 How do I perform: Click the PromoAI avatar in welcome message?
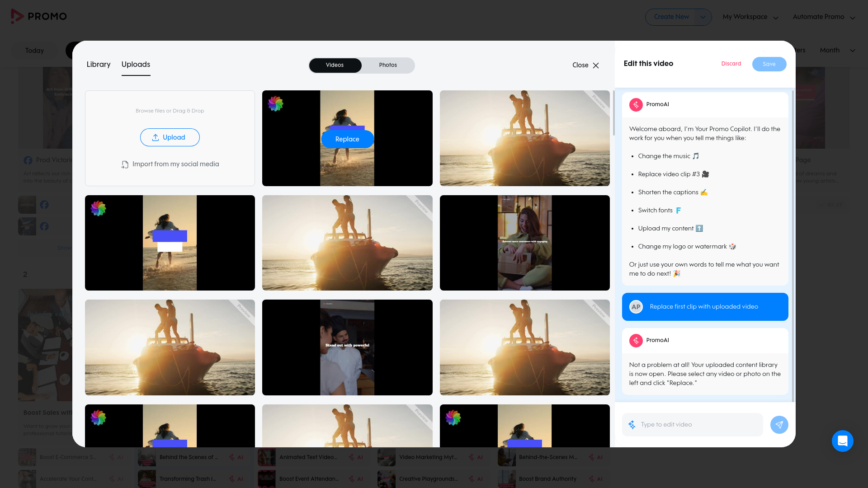[636, 104]
